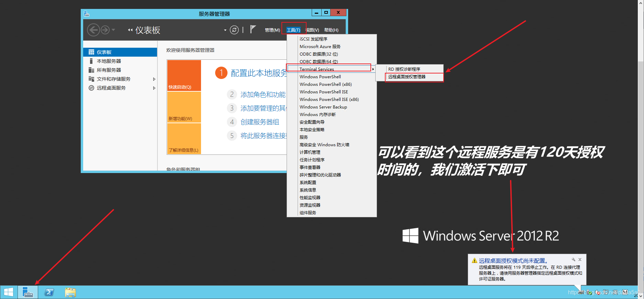Viewport: 644px width, 299px height.
Task: Click the Windows Start button on taskbar
Action: pos(8,292)
